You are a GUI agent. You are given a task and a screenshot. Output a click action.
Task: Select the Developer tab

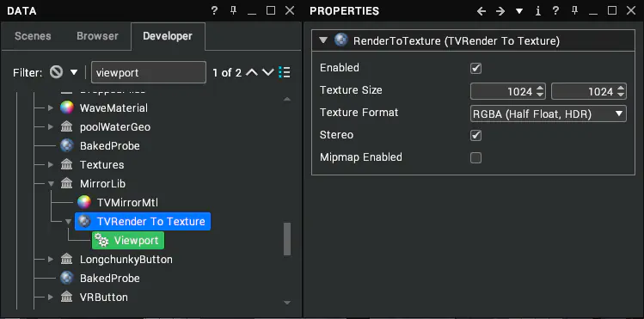(168, 36)
